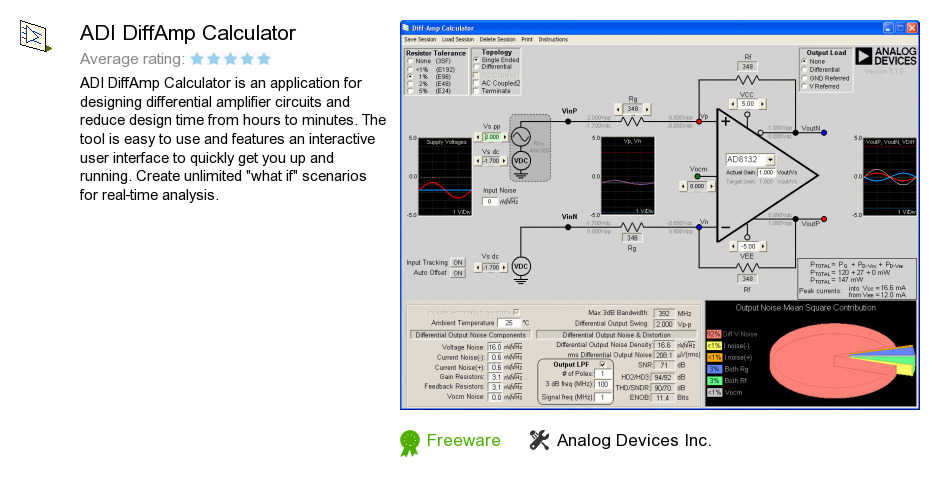Click the blue Vn node dot
Image resolution: width=940 pixels, height=487 pixels.
tap(699, 227)
